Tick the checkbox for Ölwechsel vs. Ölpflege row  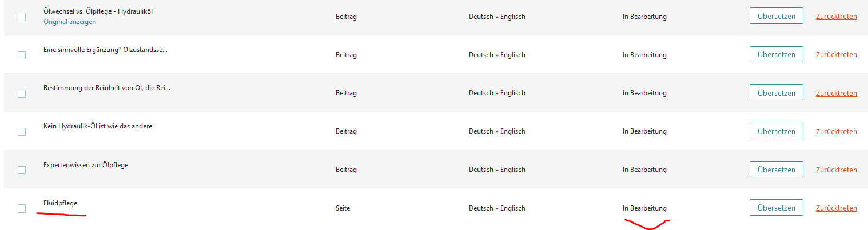pyautogui.click(x=22, y=17)
